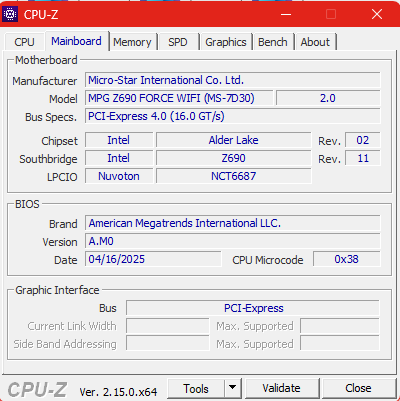Click the BIOS version A.M0 field
Viewport: 400px width, 401px height.
click(233, 241)
